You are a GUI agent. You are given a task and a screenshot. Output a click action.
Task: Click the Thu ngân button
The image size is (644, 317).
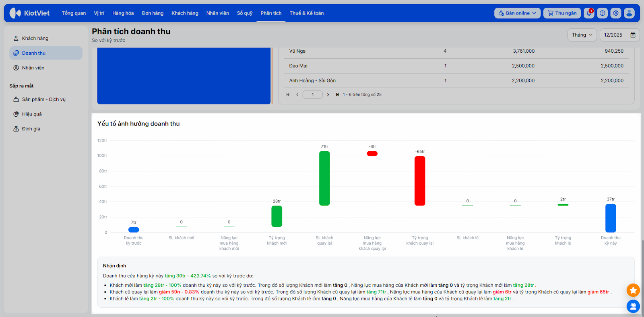pyautogui.click(x=562, y=13)
